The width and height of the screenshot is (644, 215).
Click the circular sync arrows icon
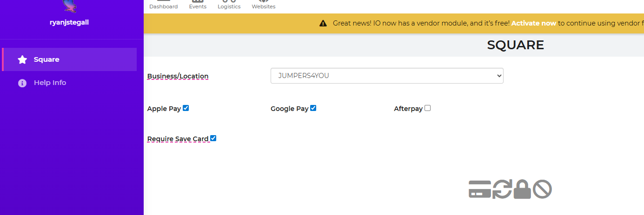click(502, 189)
